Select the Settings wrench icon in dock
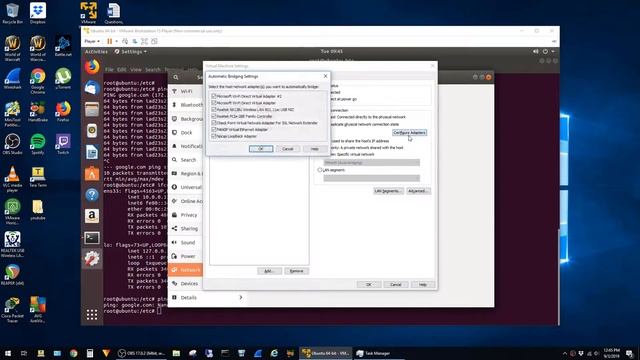640x360 pixels. (92, 259)
